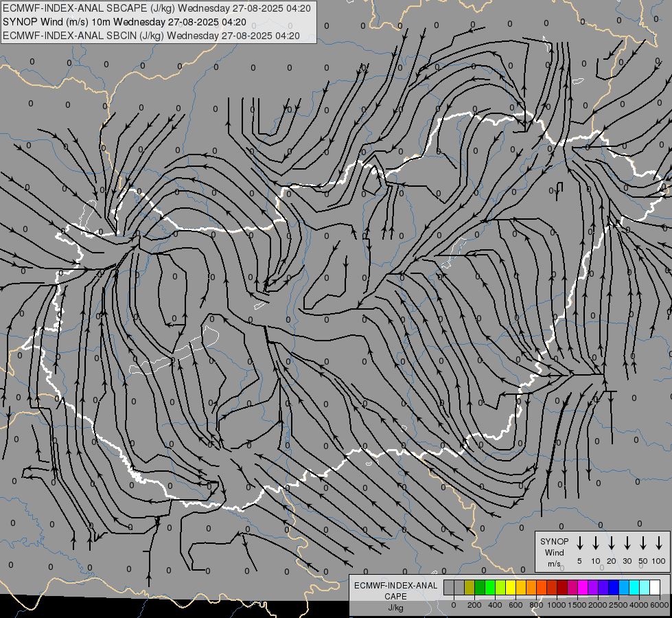Click the 1000 value on the CAPE scale

tap(556, 605)
